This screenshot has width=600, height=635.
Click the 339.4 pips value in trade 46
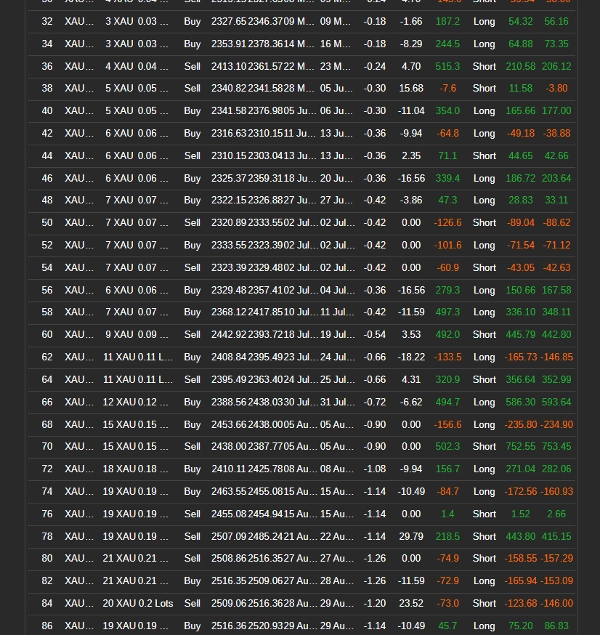[447, 178]
